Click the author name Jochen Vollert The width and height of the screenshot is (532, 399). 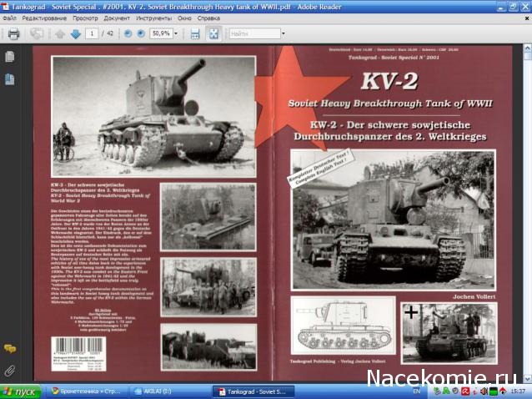pos(474,296)
